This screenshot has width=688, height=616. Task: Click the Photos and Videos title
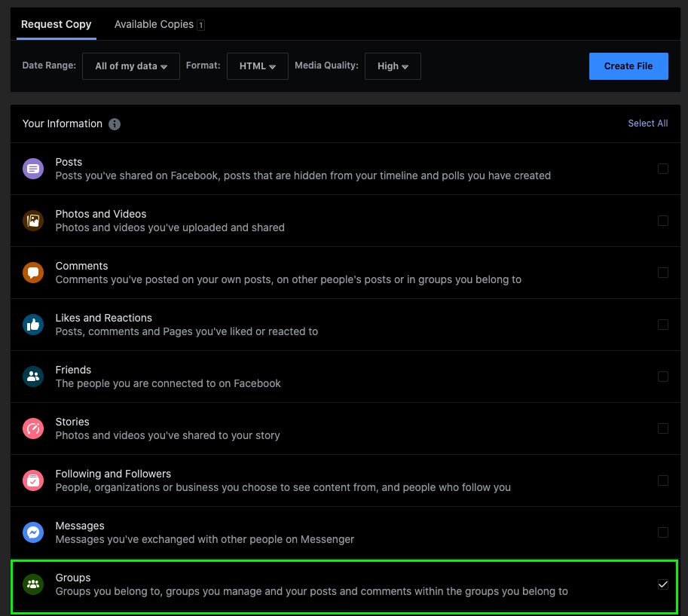[x=101, y=214]
